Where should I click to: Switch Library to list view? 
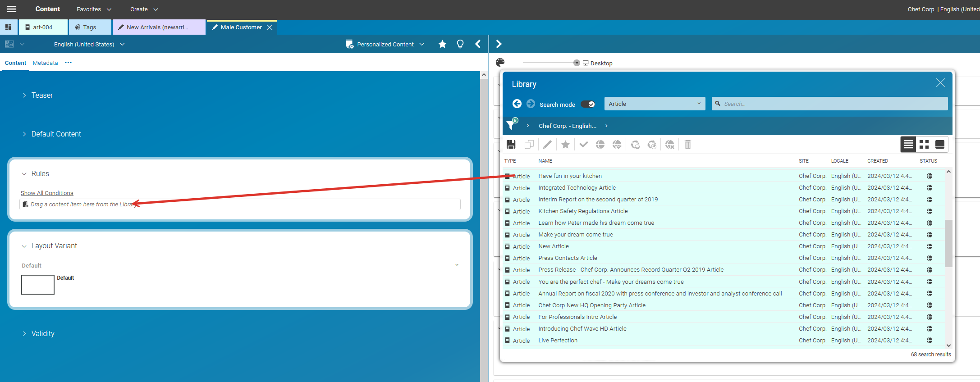(x=908, y=145)
